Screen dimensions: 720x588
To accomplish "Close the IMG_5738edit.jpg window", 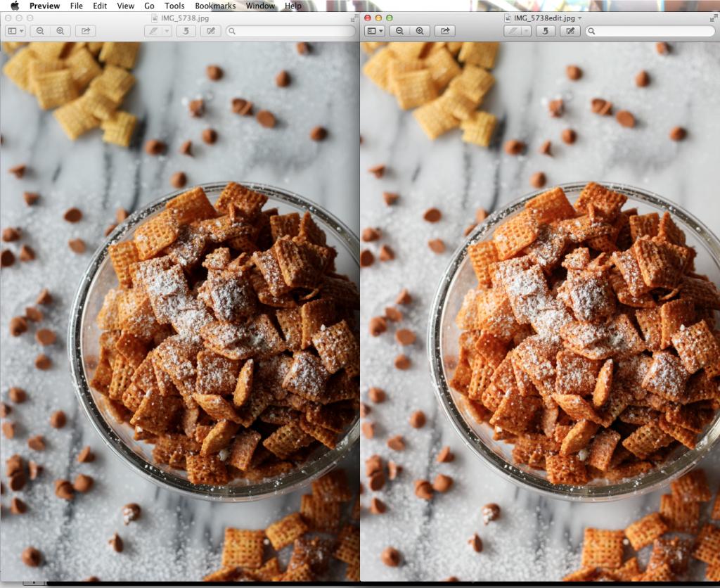I will click(x=367, y=18).
